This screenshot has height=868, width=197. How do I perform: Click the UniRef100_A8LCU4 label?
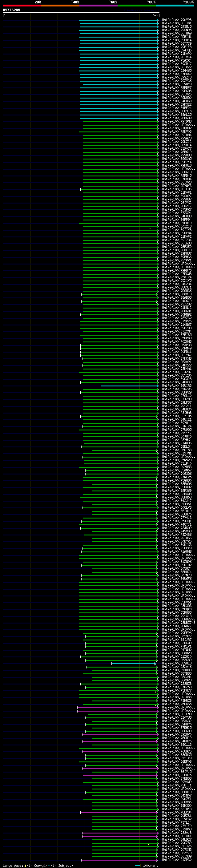[177, 813]
